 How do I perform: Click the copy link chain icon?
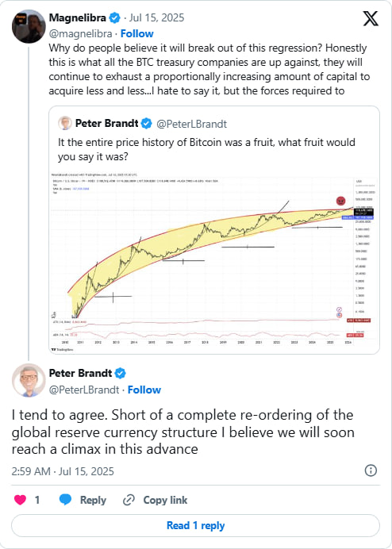click(129, 500)
